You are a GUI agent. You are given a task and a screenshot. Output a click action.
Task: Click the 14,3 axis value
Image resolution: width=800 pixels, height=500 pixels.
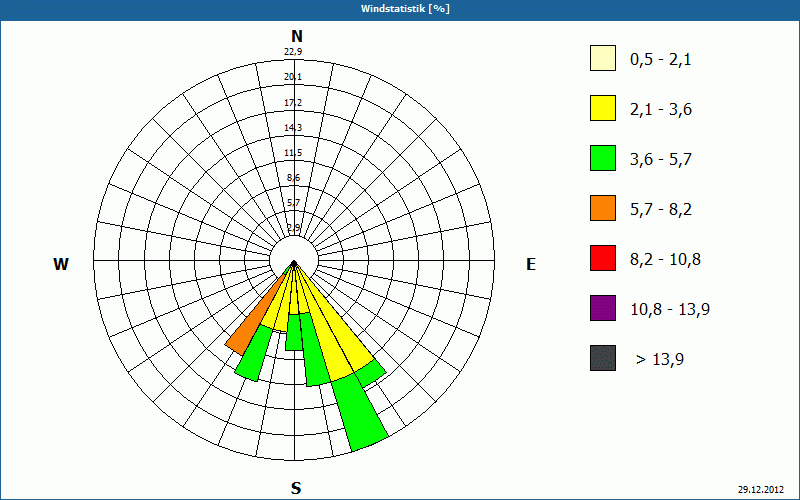click(293, 128)
